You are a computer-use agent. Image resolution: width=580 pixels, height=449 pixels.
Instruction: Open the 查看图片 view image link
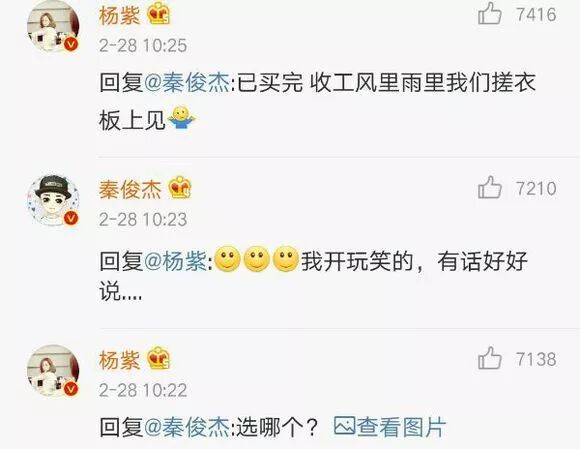[x=390, y=427]
